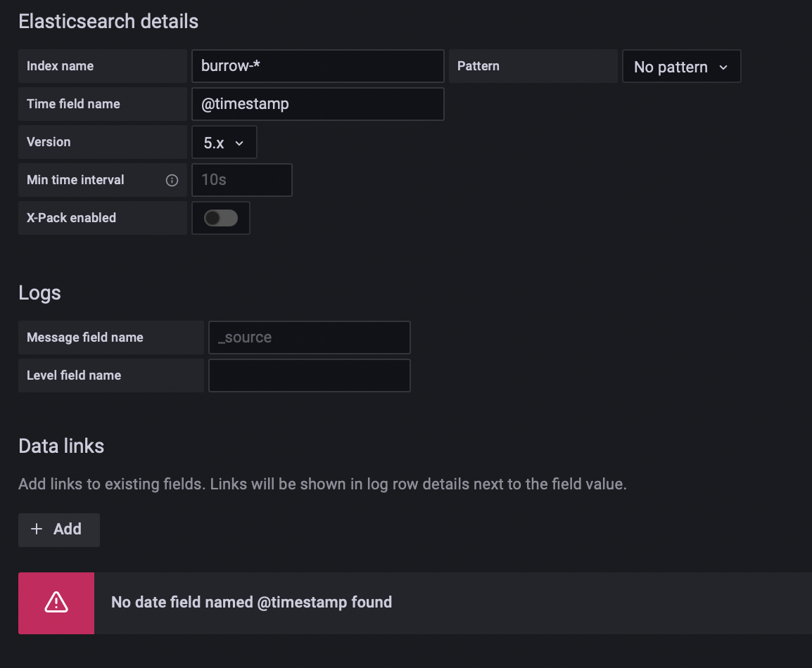This screenshot has height=668, width=812.
Task: Click the Level field name input
Action: tap(309, 375)
